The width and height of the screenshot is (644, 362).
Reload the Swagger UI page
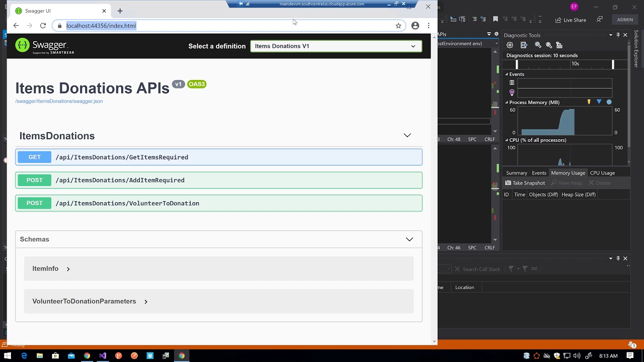43,26
